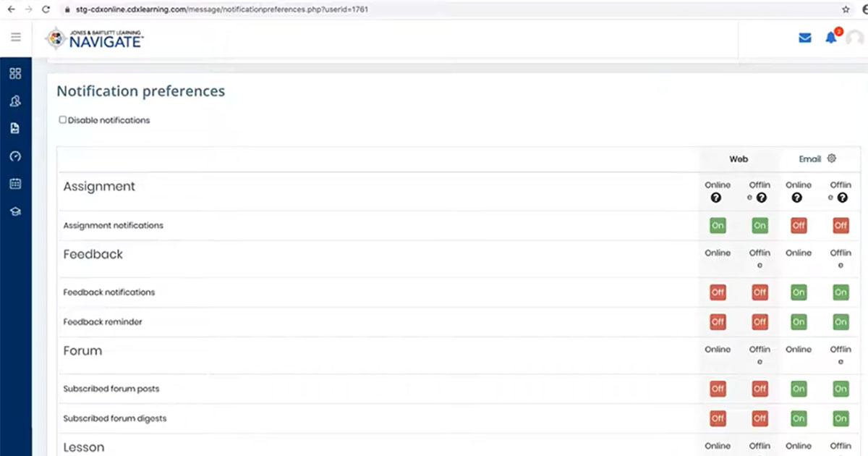Image resolution: width=868 pixels, height=456 pixels.
Task: Toggle Assignment notifications Email Offline
Action: [x=841, y=226]
